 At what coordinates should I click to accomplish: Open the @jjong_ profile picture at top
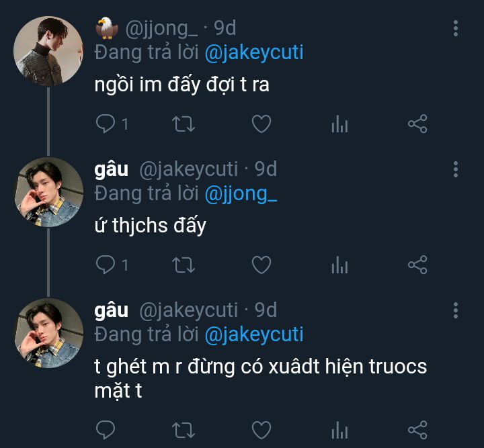tap(48, 51)
